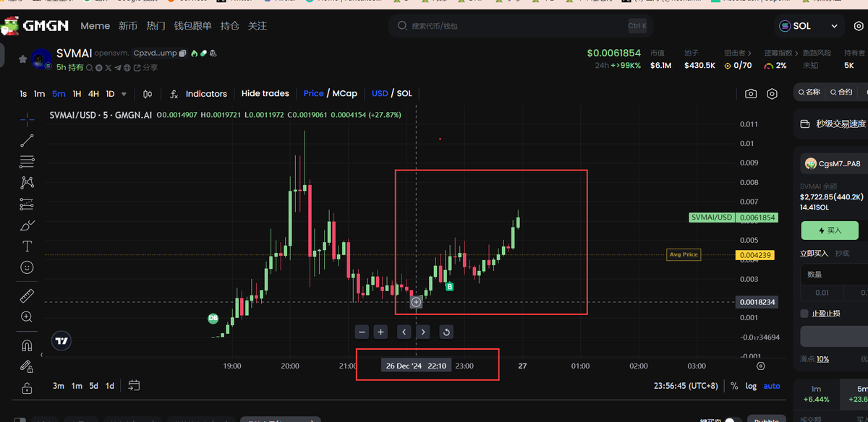Image resolution: width=868 pixels, height=422 pixels.
Task: Reset the chart view button
Action: pyautogui.click(x=446, y=332)
